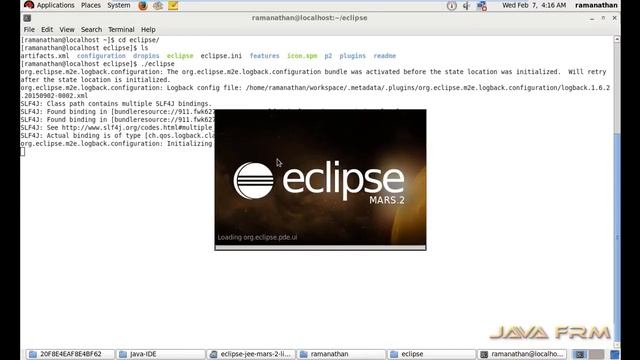This screenshot has width=640, height=360.
Task: Click the Eclipse logo on splash screen
Action: click(253, 180)
